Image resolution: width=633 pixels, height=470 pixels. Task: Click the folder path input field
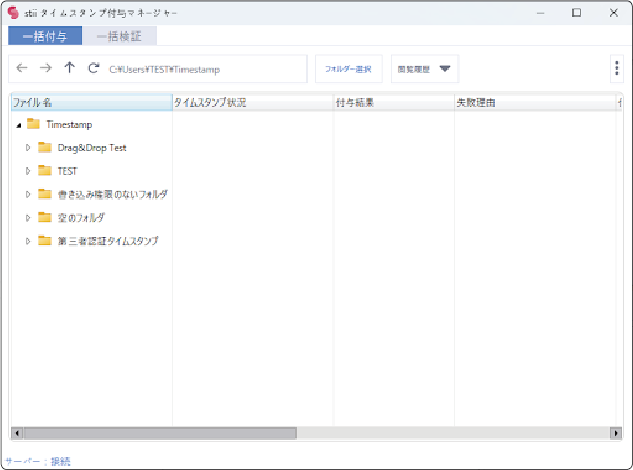point(200,69)
